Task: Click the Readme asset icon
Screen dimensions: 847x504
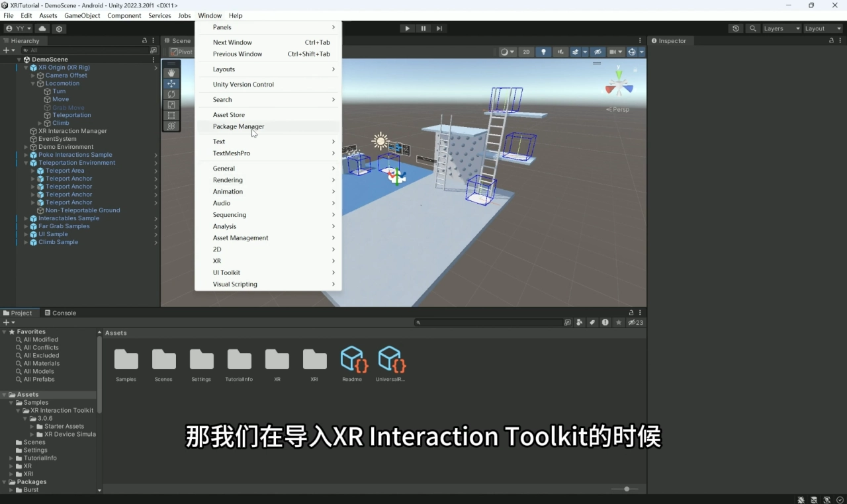Action: pos(353,359)
